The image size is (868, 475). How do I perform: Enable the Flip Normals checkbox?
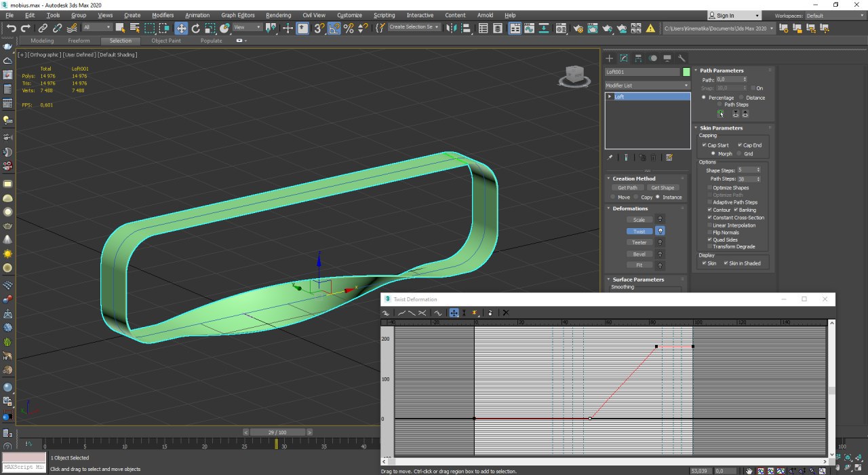709,233
